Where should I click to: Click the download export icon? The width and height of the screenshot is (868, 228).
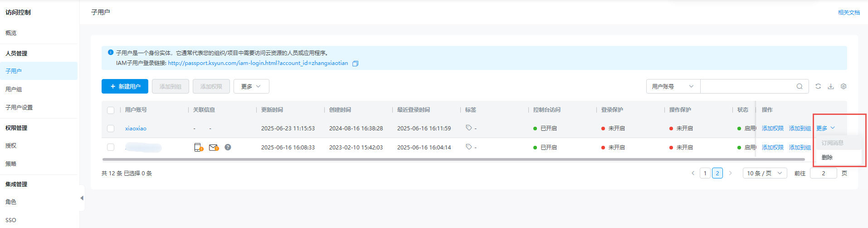(831, 86)
